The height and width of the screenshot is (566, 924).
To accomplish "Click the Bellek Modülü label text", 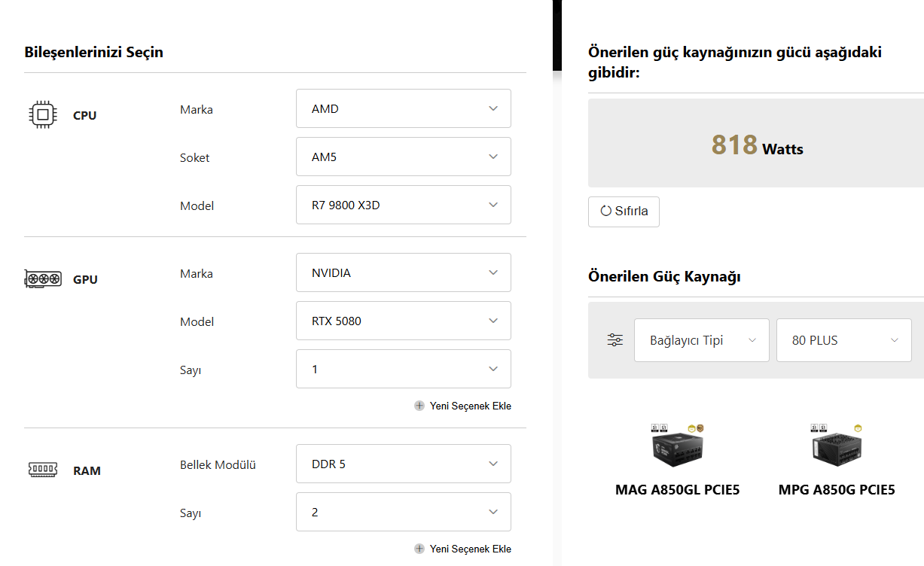I will 218,464.
